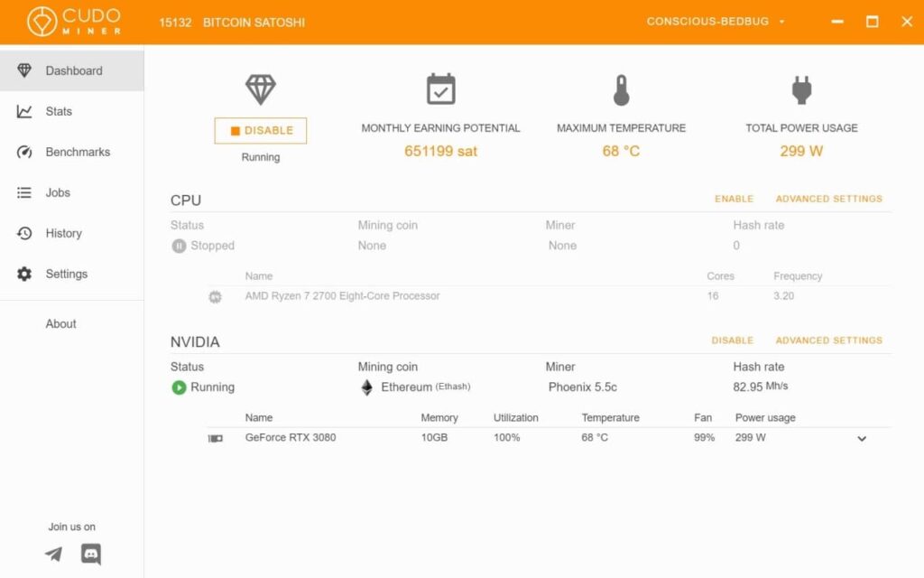Open CPU Advanced Settings
This screenshot has height=578, width=924.
828,199
